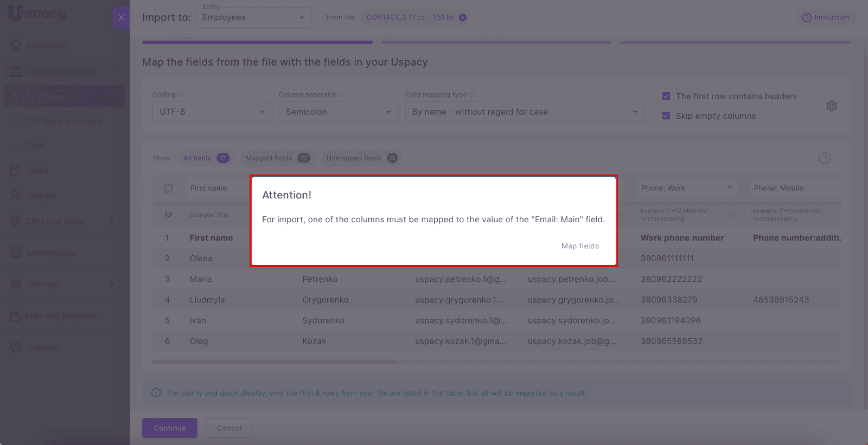Remove the attached CONTACT file with the x icon
Screen dimensions: 868x445
[463, 17]
